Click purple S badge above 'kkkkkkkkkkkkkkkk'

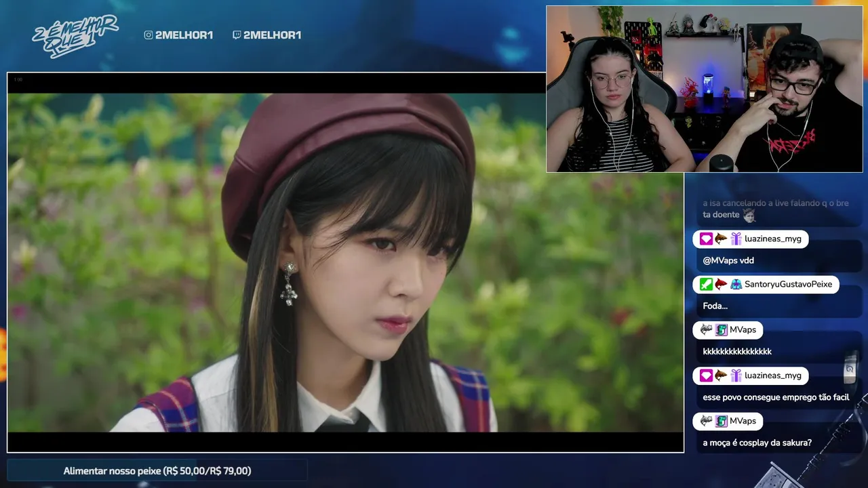click(721, 329)
